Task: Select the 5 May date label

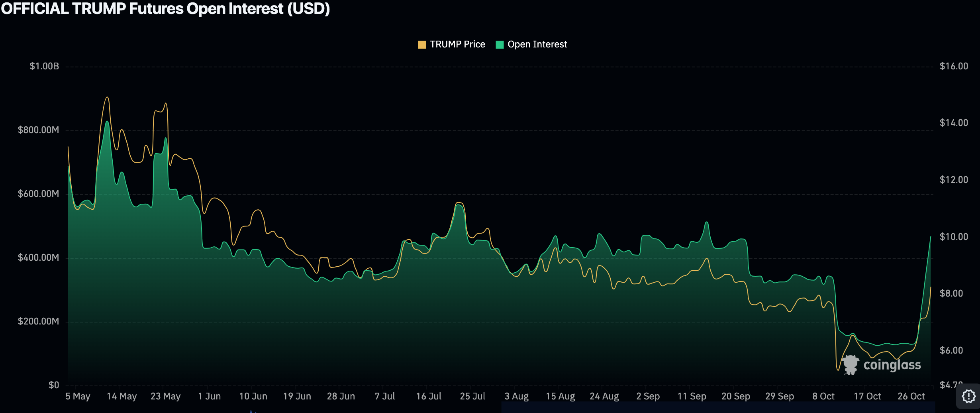Action: point(78,396)
